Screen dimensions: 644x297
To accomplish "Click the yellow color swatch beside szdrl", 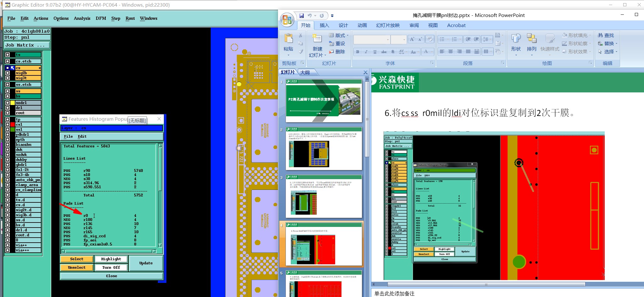I will point(13,103).
